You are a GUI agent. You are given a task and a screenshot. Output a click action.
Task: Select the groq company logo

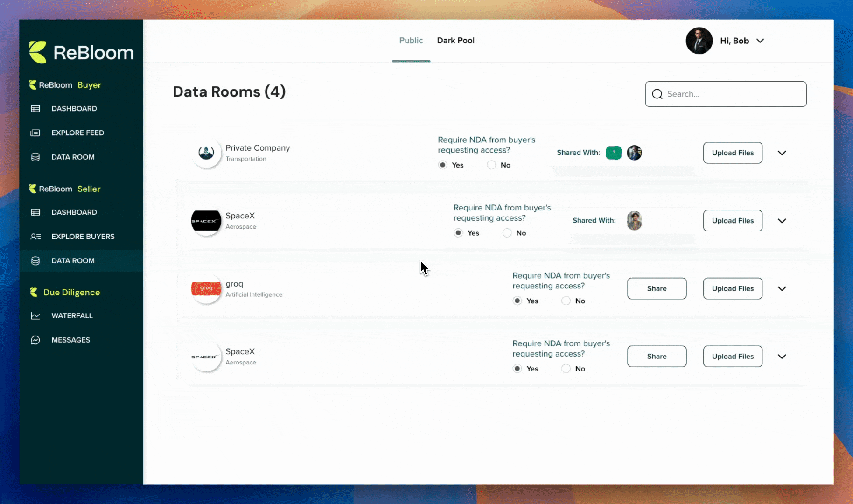pos(206,288)
